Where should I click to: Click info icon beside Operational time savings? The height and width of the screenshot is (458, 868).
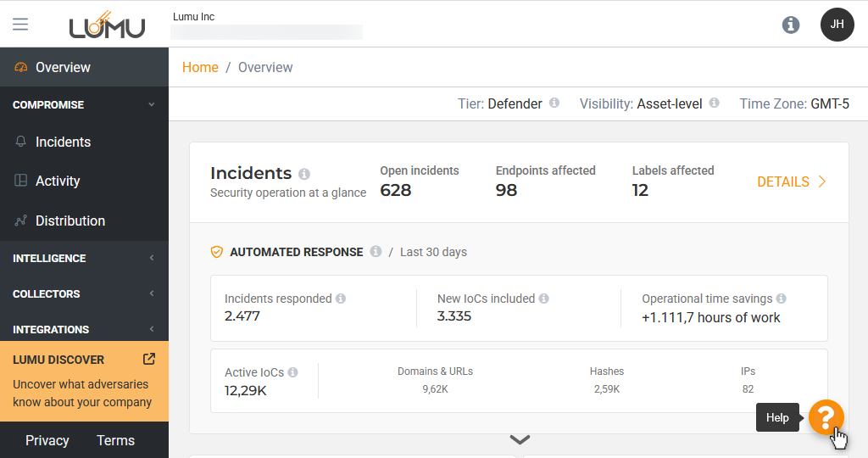click(781, 299)
